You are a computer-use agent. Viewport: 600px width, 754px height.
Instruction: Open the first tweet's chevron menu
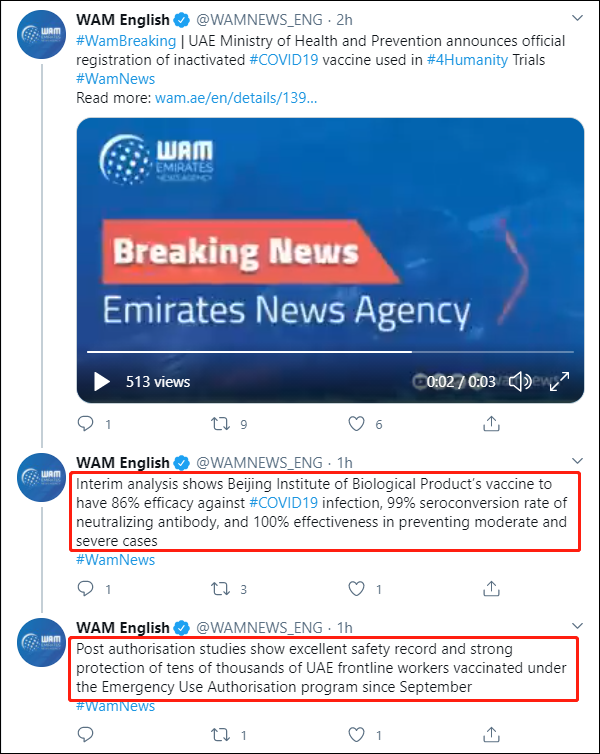click(x=576, y=18)
